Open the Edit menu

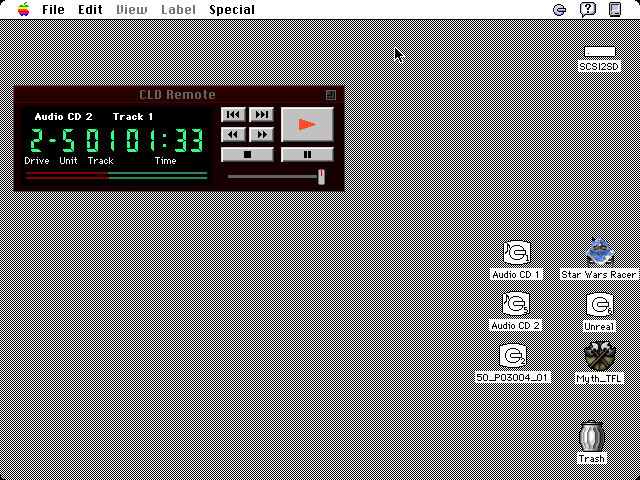(90, 9)
